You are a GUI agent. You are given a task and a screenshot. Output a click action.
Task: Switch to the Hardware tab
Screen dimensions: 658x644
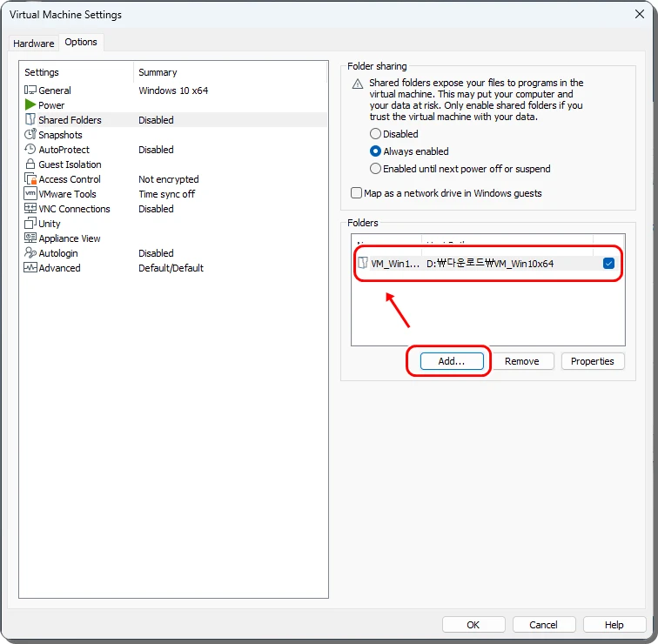[x=34, y=44]
